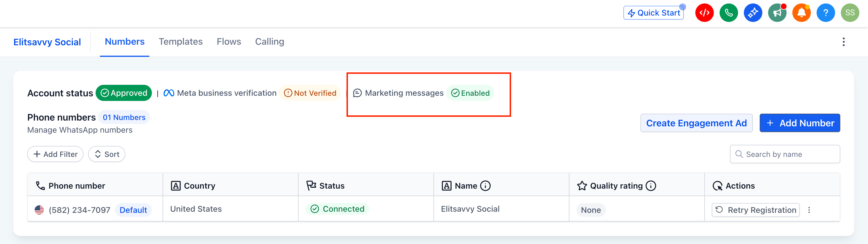Open the orange notifications bell
Viewport: 868px width, 244px height.
tap(801, 13)
